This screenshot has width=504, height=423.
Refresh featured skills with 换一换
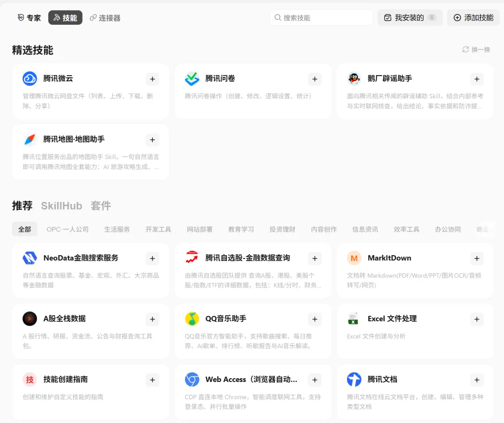click(476, 49)
